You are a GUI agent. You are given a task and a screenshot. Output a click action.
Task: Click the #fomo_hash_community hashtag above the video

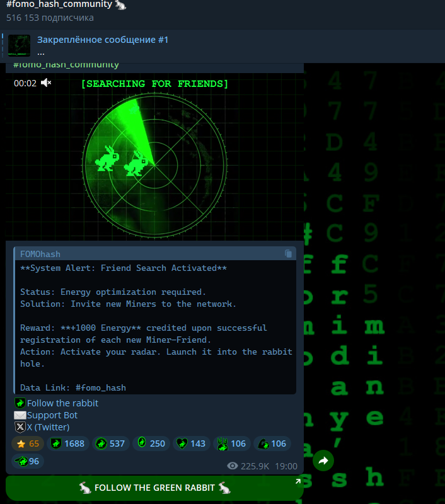66,65
